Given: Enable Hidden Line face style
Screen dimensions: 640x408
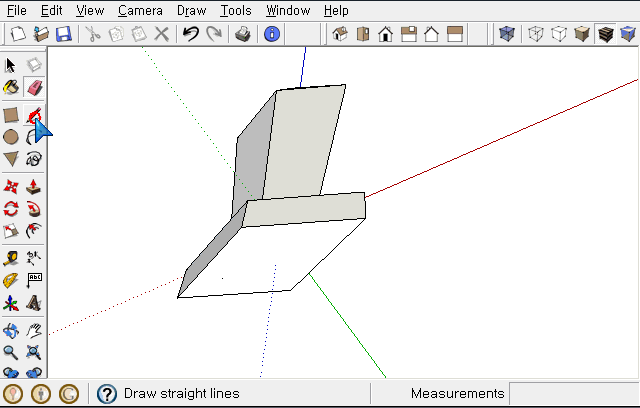Looking at the screenshot, I should pyautogui.click(x=559, y=34).
